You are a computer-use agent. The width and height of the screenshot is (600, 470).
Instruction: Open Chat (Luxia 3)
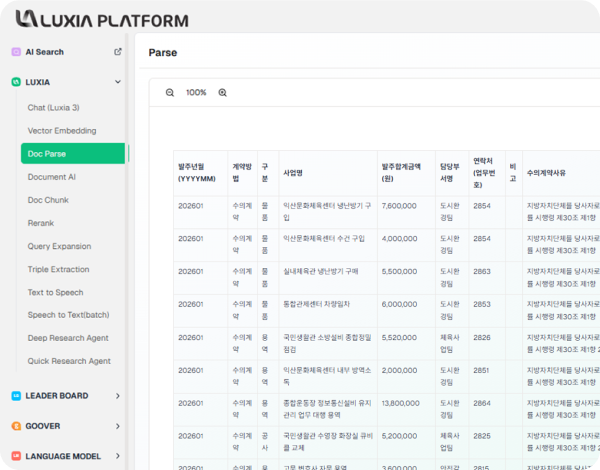[54, 108]
